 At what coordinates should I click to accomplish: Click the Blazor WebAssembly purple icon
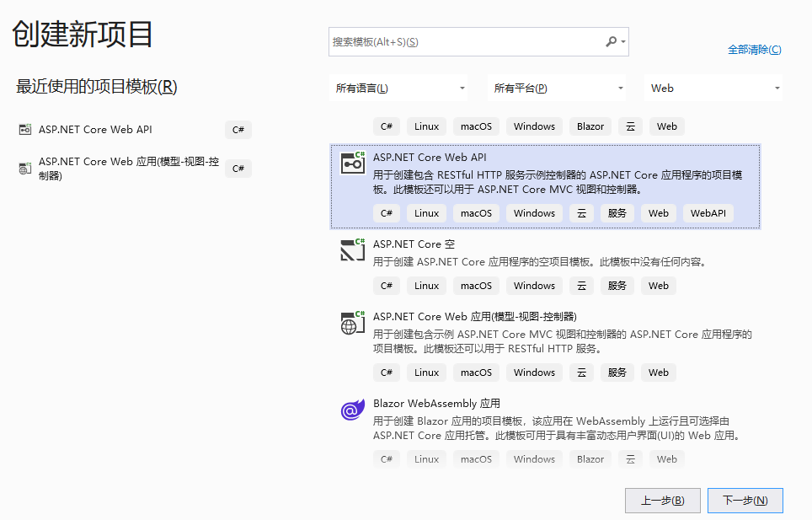point(352,410)
